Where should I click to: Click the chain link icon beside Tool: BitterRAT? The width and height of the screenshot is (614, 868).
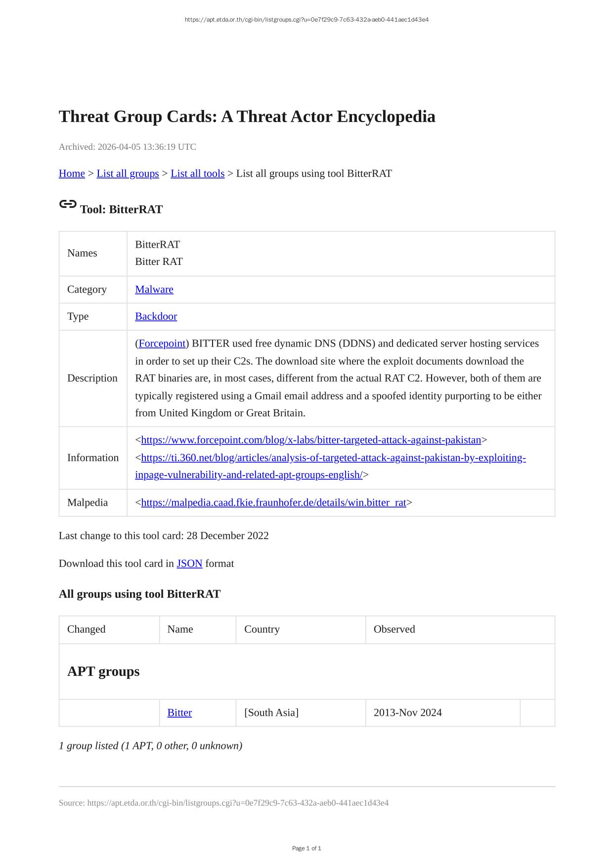(68, 204)
